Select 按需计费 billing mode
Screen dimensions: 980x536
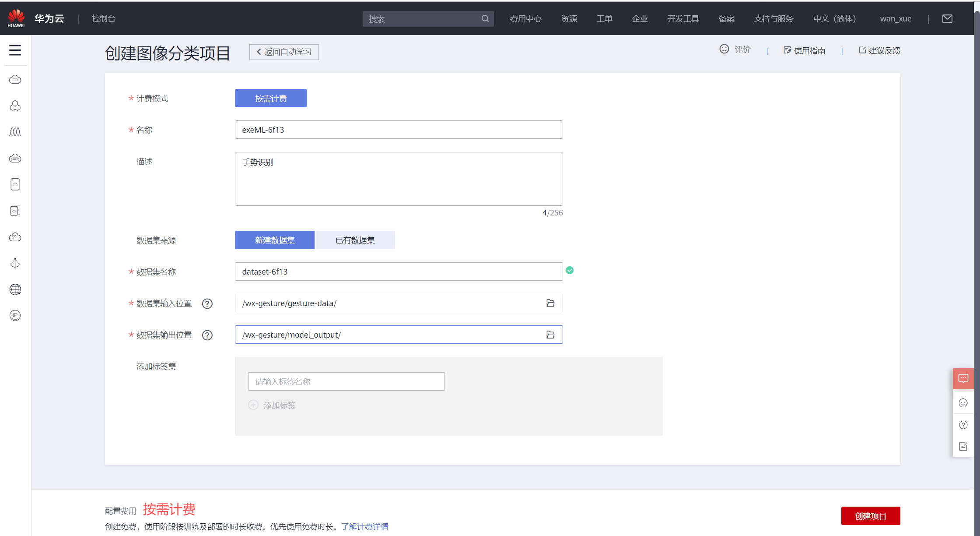point(271,98)
